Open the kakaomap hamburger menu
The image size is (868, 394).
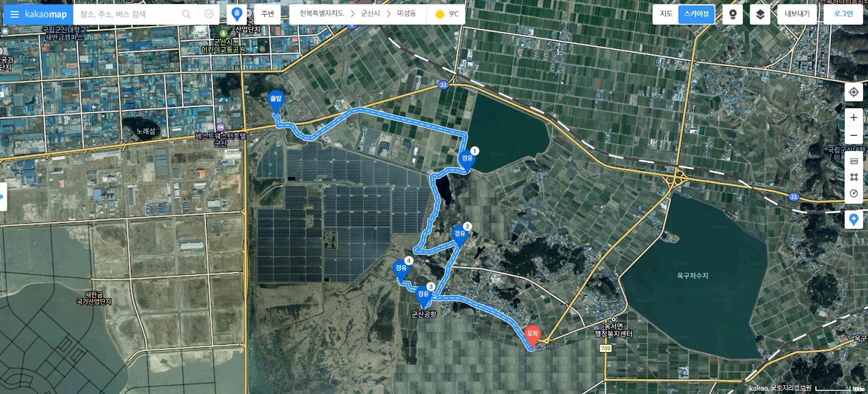click(15, 14)
